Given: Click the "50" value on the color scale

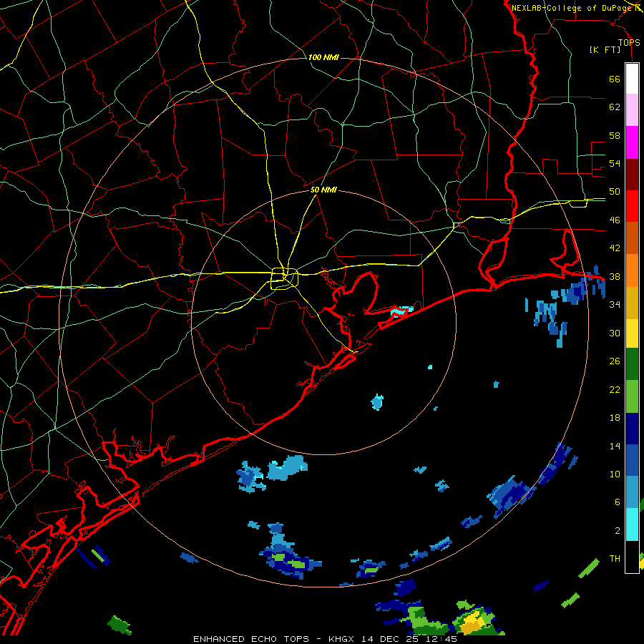Looking at the screenshot, I should (615, 192).
